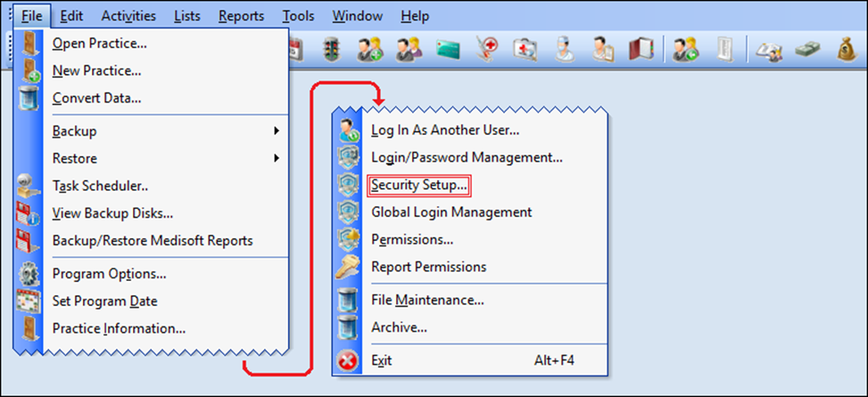Open the Reports menu
This screenshot has height=397, width=868.
[242, 16]
